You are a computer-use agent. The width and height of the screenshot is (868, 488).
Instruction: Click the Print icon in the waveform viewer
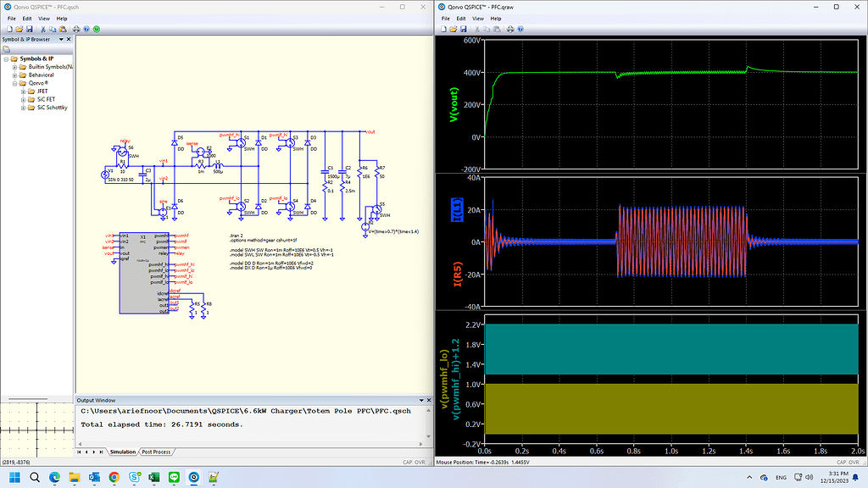point(510,30)
